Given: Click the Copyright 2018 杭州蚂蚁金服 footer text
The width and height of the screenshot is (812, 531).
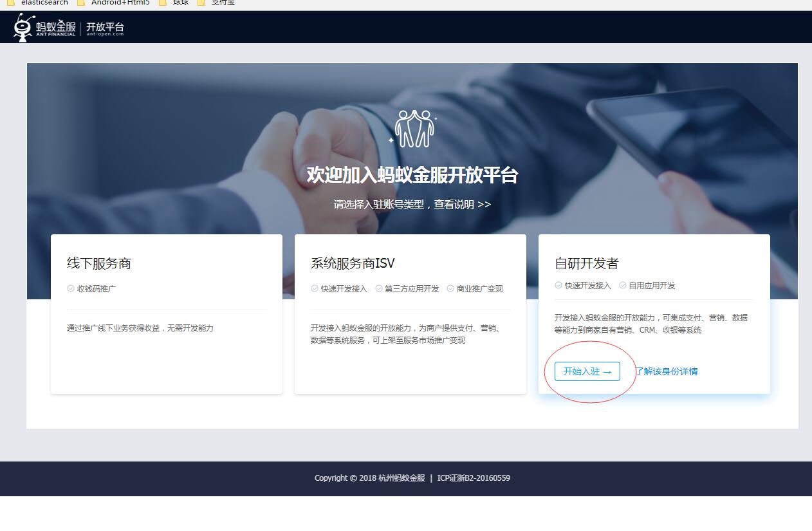Looking at the screenshot, I should click(369, 478).
